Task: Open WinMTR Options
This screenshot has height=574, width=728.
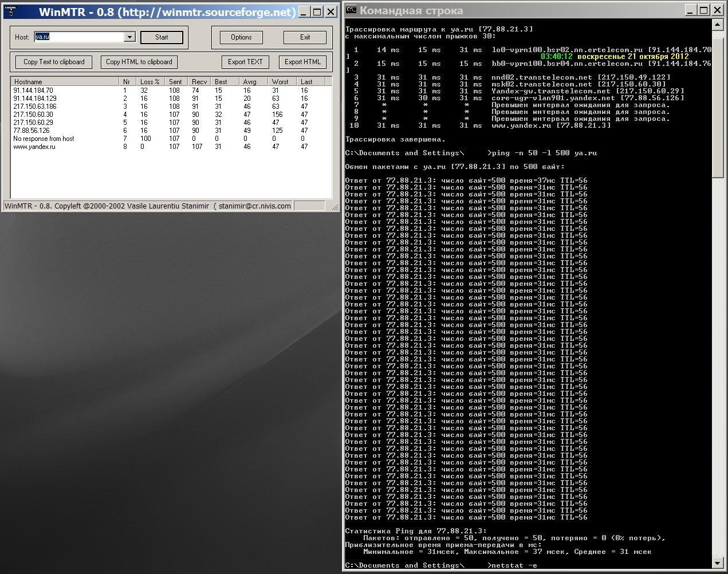Action: pyautogui.click(x=241, y=37)
